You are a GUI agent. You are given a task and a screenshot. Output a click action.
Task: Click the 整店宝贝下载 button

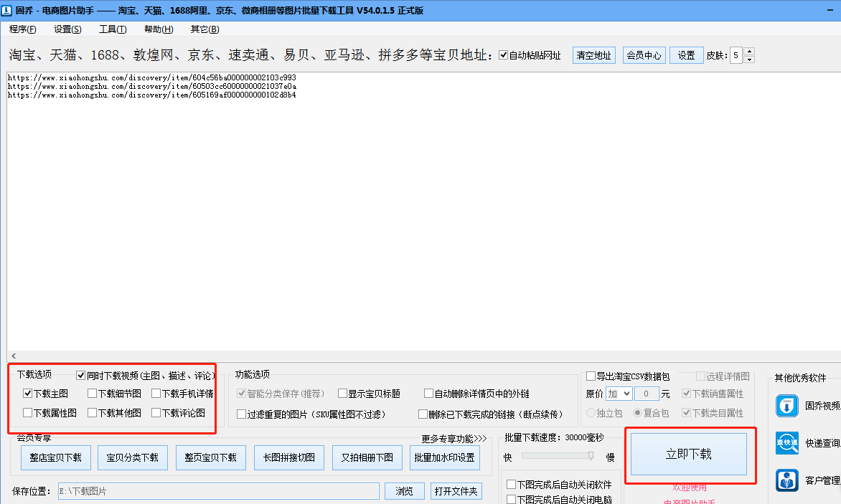click(x=56, y=457)
